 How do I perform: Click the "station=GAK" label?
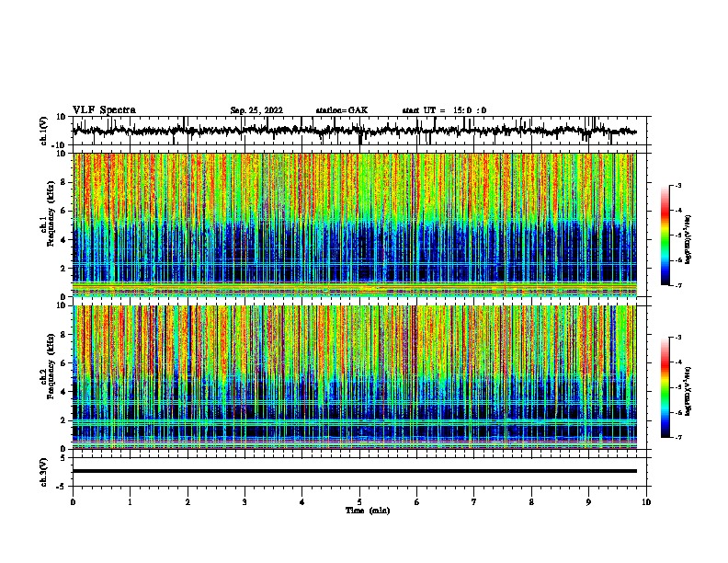(x=342, y=110)
